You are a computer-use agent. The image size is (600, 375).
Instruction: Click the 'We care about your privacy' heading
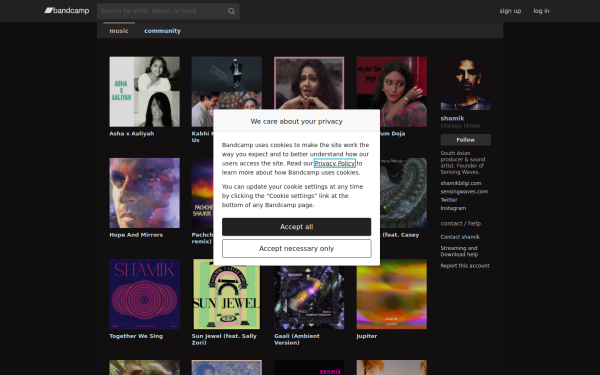[x=297, y=121]
